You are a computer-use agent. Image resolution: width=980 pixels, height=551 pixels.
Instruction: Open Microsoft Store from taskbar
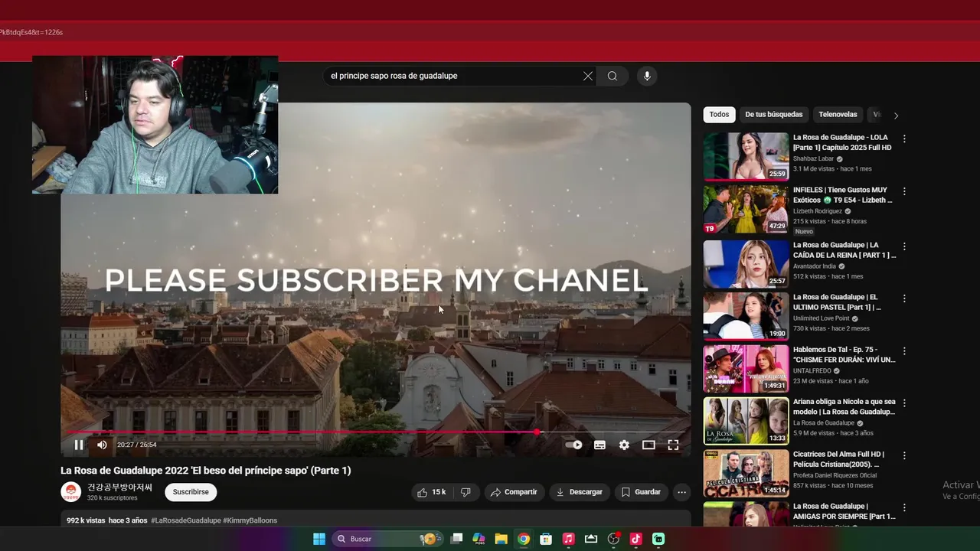(x=546, y=539)
